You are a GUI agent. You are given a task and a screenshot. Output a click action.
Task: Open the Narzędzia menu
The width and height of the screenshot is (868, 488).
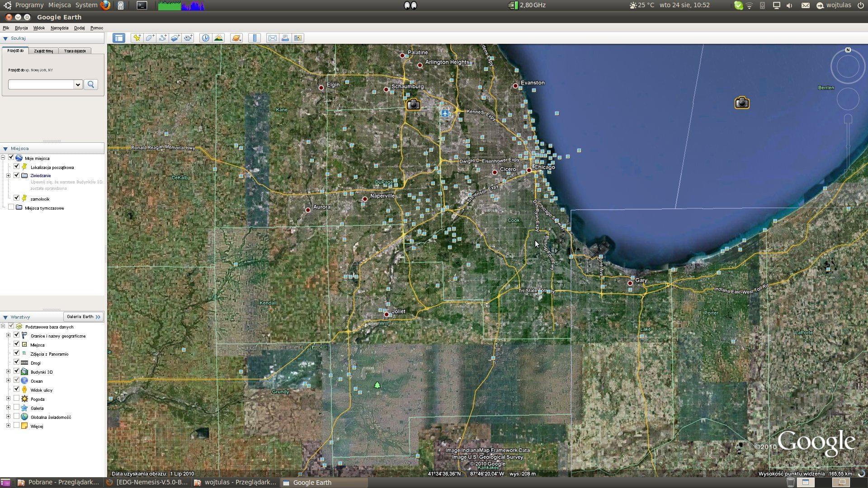pos(60,28)
